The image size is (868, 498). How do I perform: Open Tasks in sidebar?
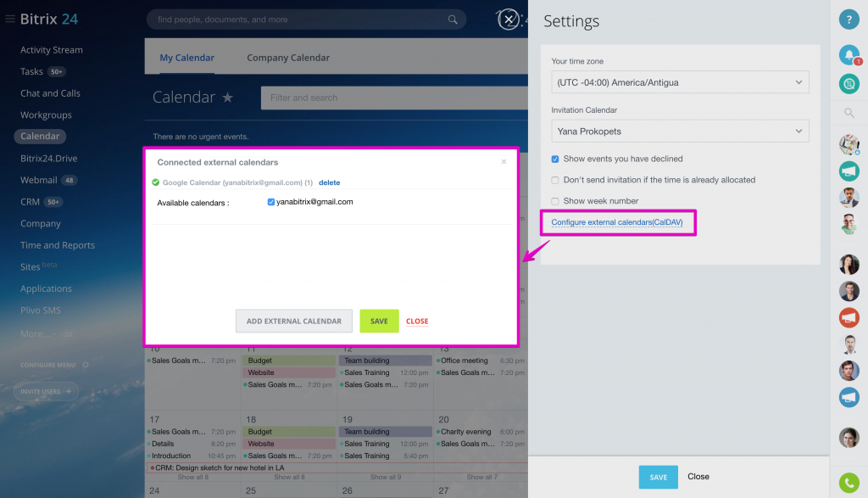[31, 71]
